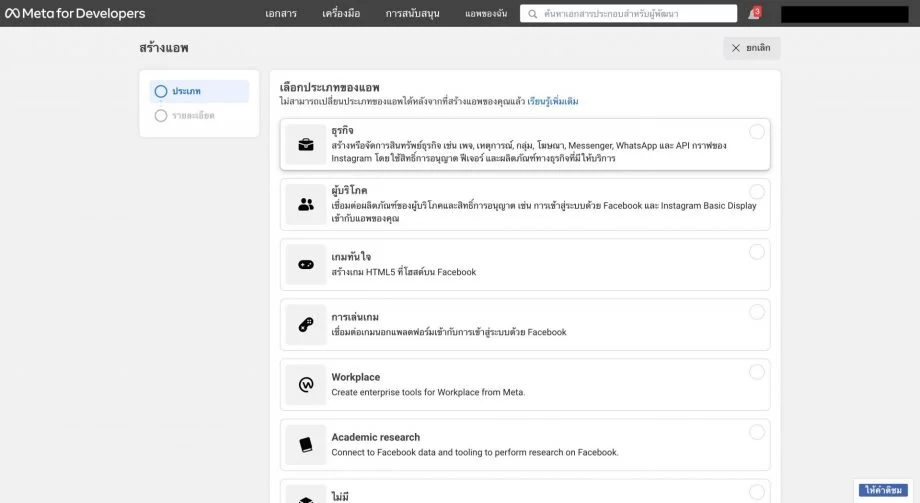Viewport: 920px width, 503px height.
Task: Open the เอกสาร menu
Action: [x=280, y=13]
